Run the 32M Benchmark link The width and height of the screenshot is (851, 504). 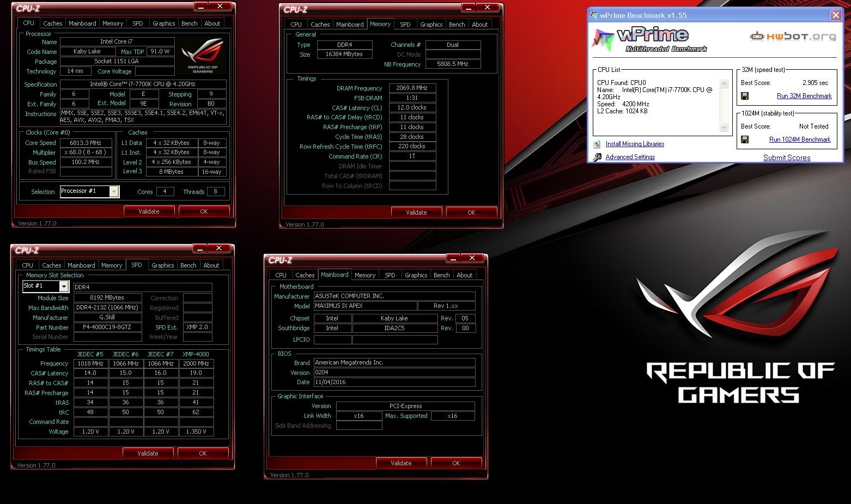pos(804,96)
